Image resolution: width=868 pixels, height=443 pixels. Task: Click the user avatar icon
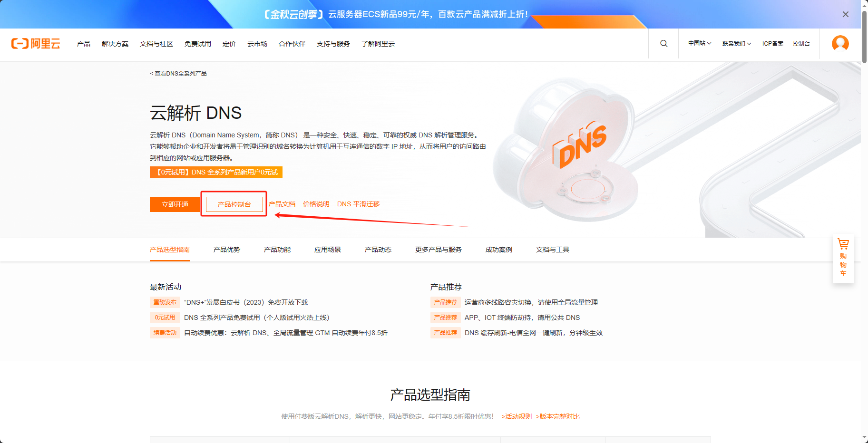click(840, 43)
